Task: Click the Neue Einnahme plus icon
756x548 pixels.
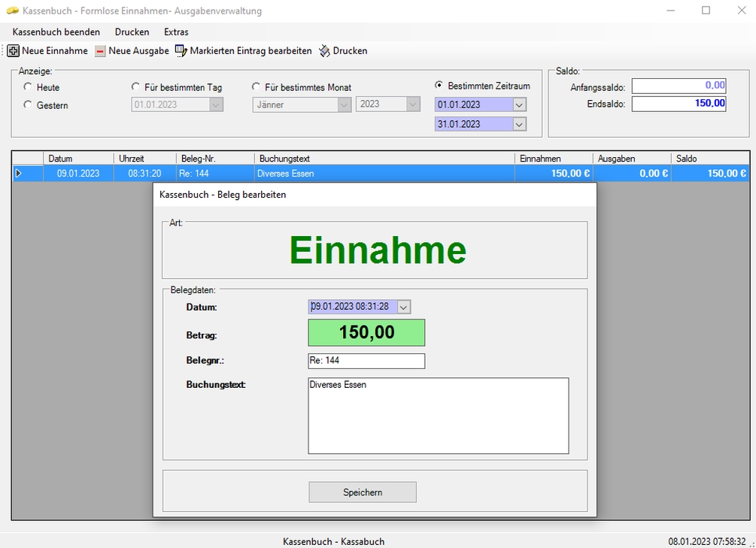Action: (13, 50)
